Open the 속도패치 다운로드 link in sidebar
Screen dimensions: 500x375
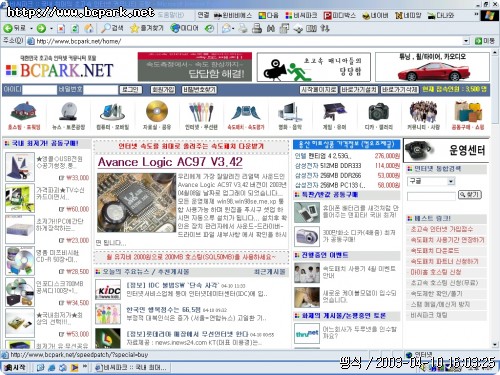[x=434, y=251]
